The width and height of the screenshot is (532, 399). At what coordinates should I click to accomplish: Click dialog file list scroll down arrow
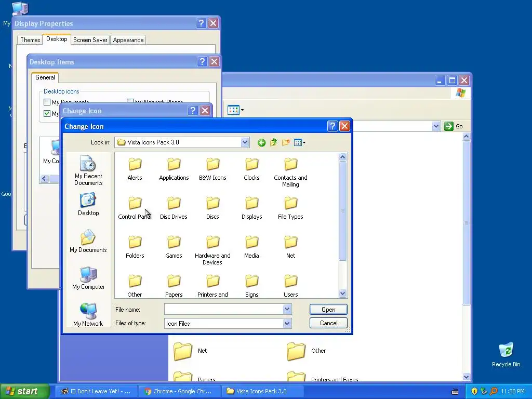tap(342, 294)
